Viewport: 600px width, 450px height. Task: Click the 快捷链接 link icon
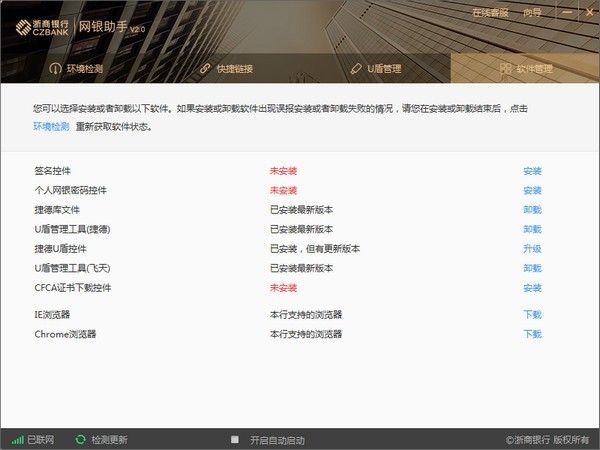click(205, 69)
